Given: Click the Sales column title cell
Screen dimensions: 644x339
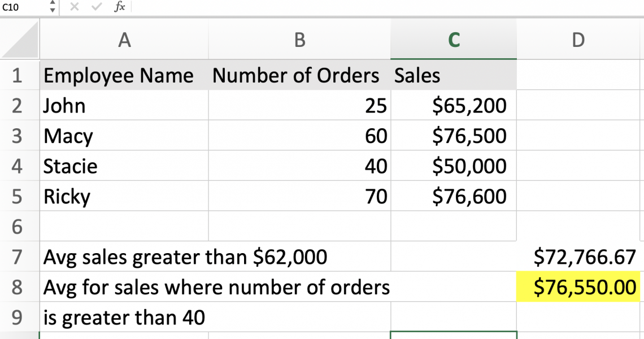Looking at the screenshot, I should click(x=453, y=75).
